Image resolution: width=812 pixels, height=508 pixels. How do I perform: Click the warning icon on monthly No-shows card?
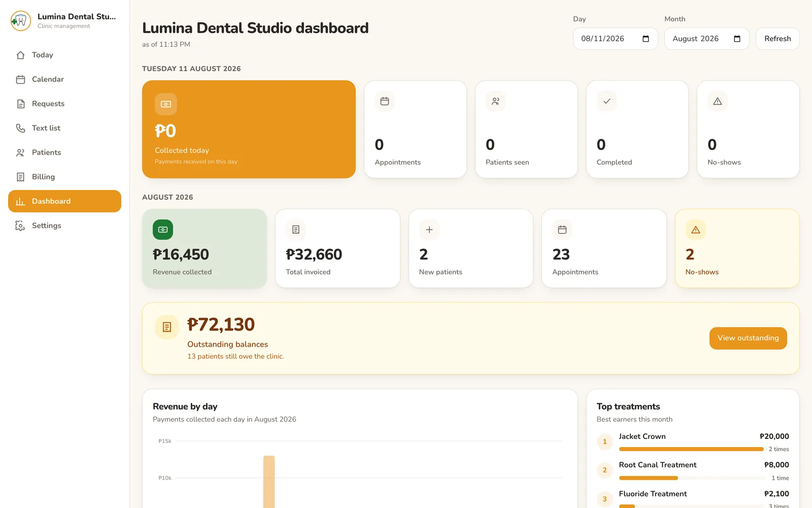[x=696, y=230]
